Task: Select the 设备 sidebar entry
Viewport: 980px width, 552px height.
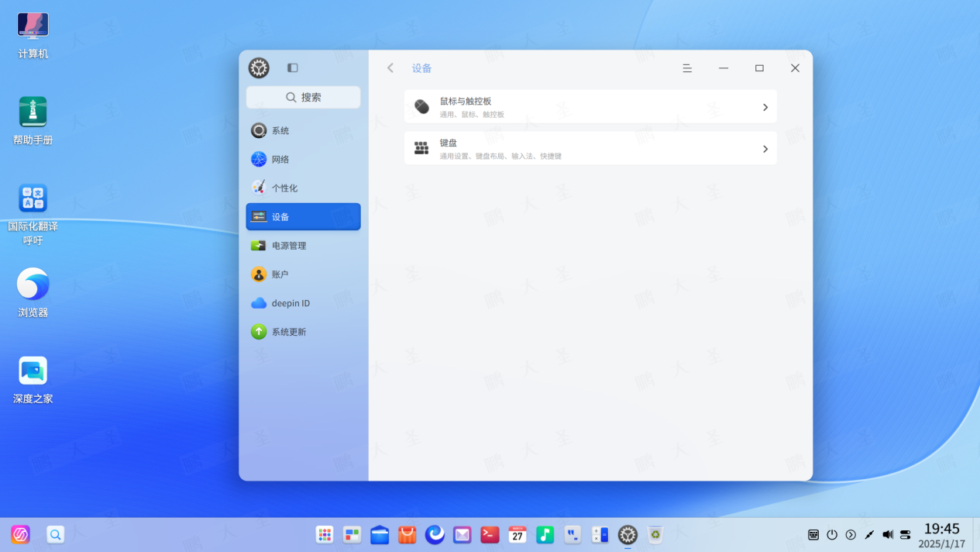Action: point(303,216)
